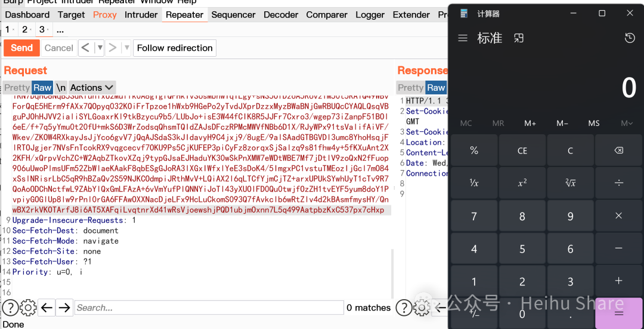Click the Request pane vertical scrollbar

(x=392, y=273)
